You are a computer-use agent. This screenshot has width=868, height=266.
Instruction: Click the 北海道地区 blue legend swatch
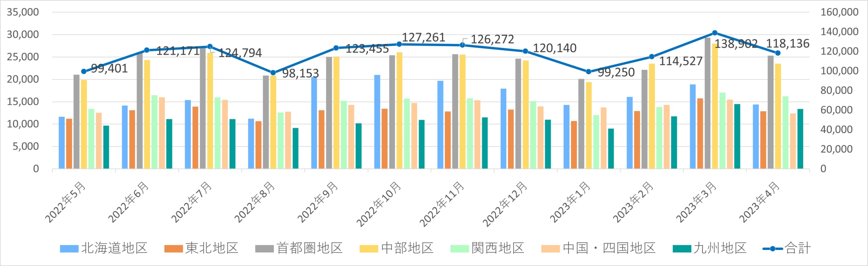69,249
